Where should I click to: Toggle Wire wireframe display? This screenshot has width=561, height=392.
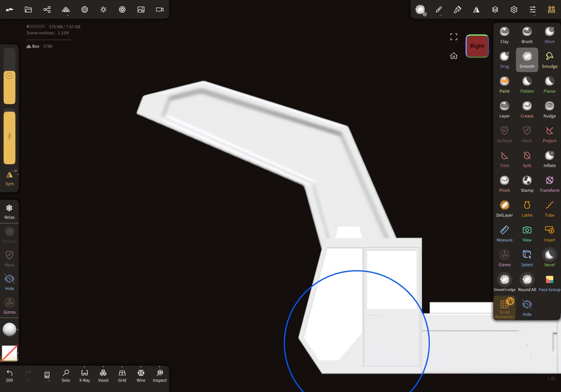pos(141,376)
